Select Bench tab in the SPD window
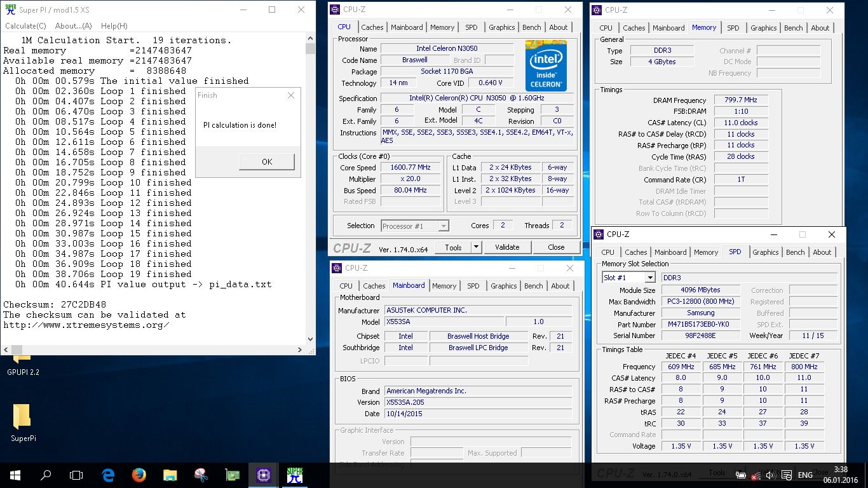868x488 pixels. point(796,252)
